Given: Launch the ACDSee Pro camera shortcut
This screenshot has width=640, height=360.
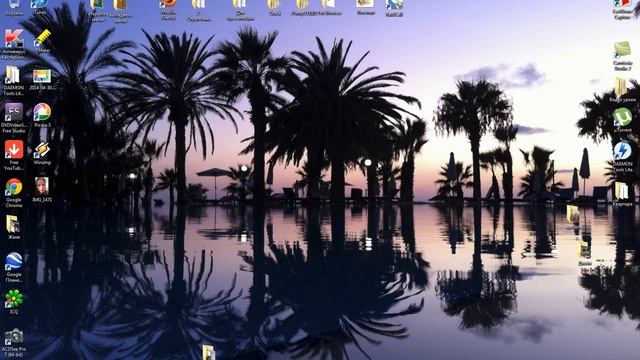Looking at the screenshot, I should tap(14, 343).
